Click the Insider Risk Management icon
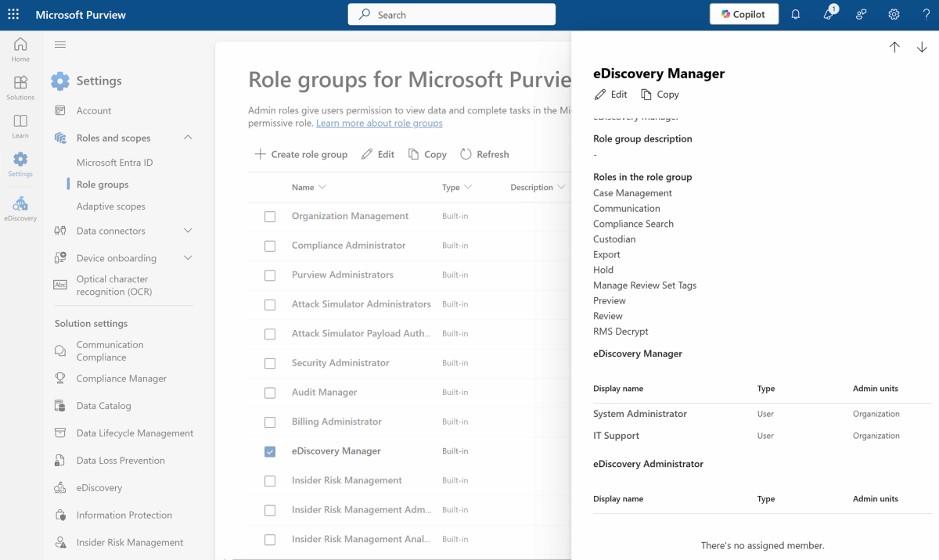 pyautogui.click(x=60, y=542)
